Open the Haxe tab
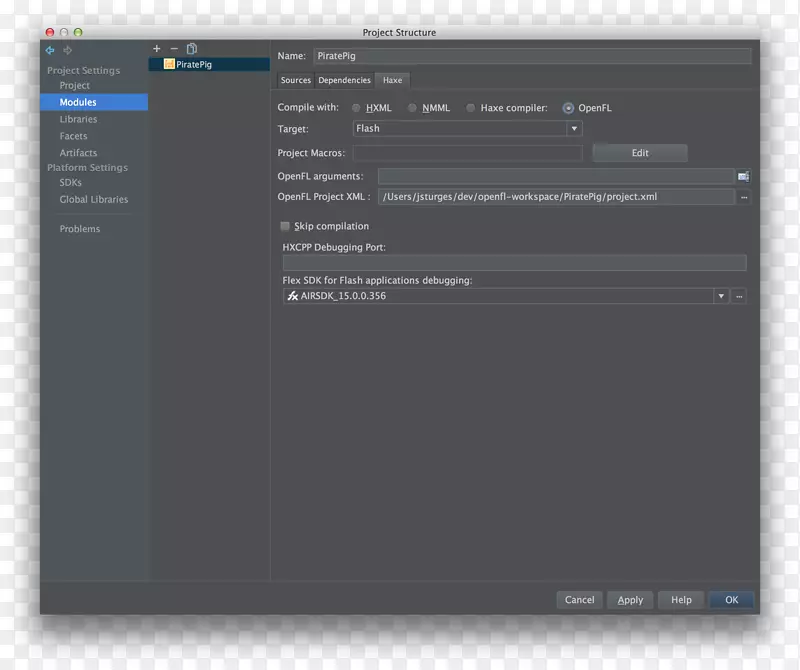Viewport: 800px width, 670px height. click(392, 80)
